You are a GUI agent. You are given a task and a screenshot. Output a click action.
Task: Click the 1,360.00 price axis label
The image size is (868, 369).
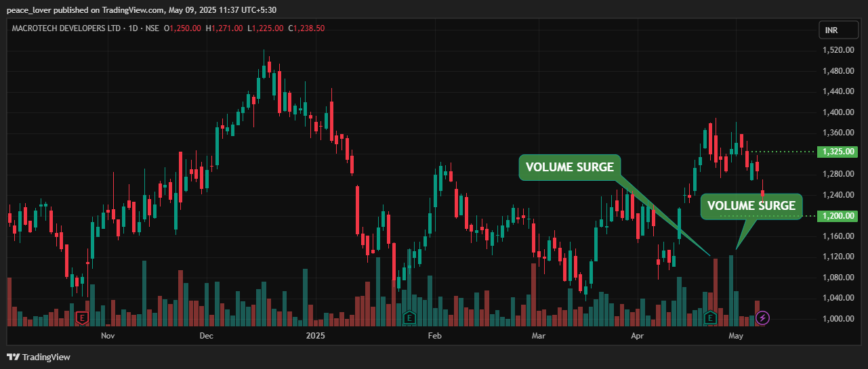(838, 133)
